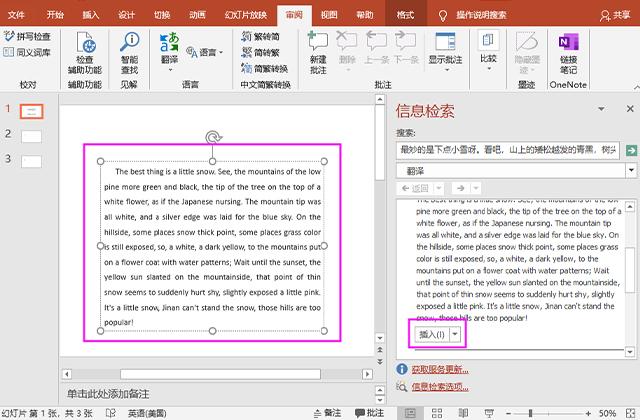Open simplified-traditional conversion (简繁转换)
Viewport: 640px width, 420px height.
click(x=264, y=68)
